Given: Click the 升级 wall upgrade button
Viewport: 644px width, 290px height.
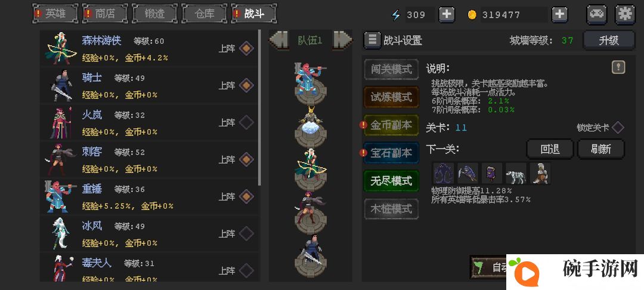Looking at the screenshot, I should (x=609, y=40).
